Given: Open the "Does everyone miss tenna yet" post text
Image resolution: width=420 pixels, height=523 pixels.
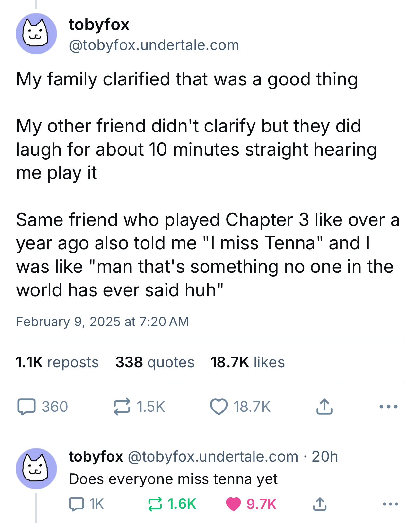Looking at the screenshot, I should tap(173, 479).
